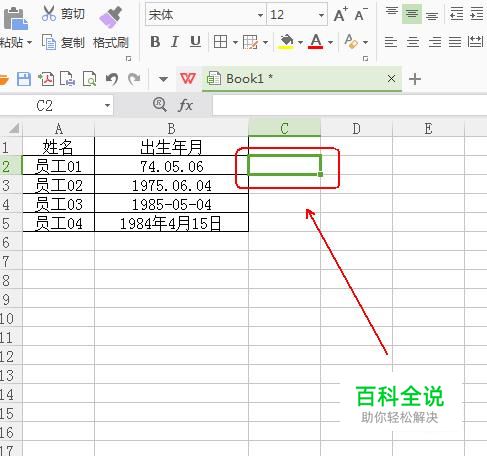
Task: Select column D header
Action: 356,128
